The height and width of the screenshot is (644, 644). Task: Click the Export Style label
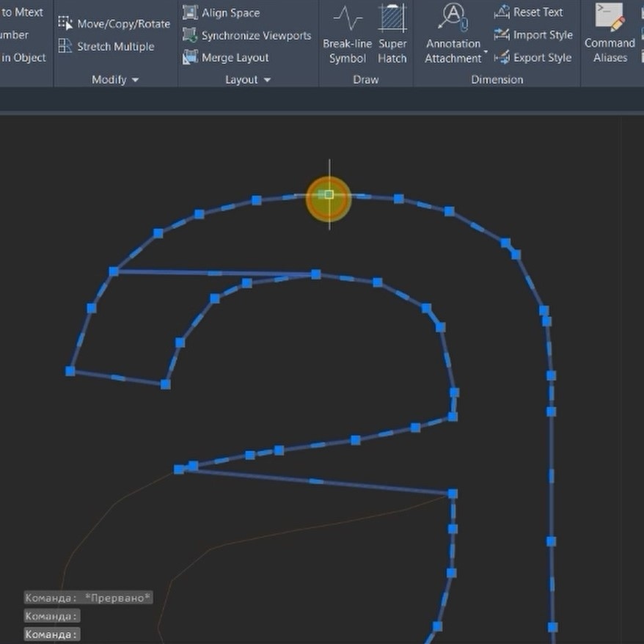542,58
